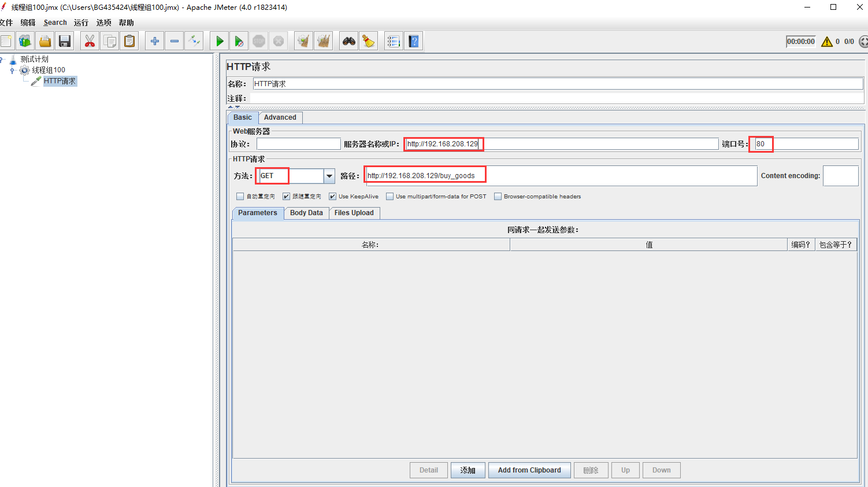Viewport: 868px width, 487px height.
Task: Open the 文件 menu
Action: coord(6,23)
